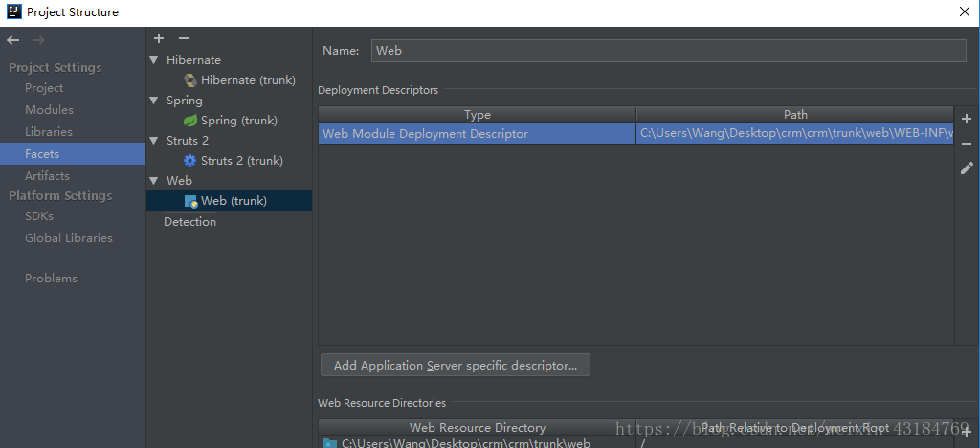Image resolution: width=980 pixels, height=448 pixels.
Task: Click the Type column header
Action: coord(478,114)
